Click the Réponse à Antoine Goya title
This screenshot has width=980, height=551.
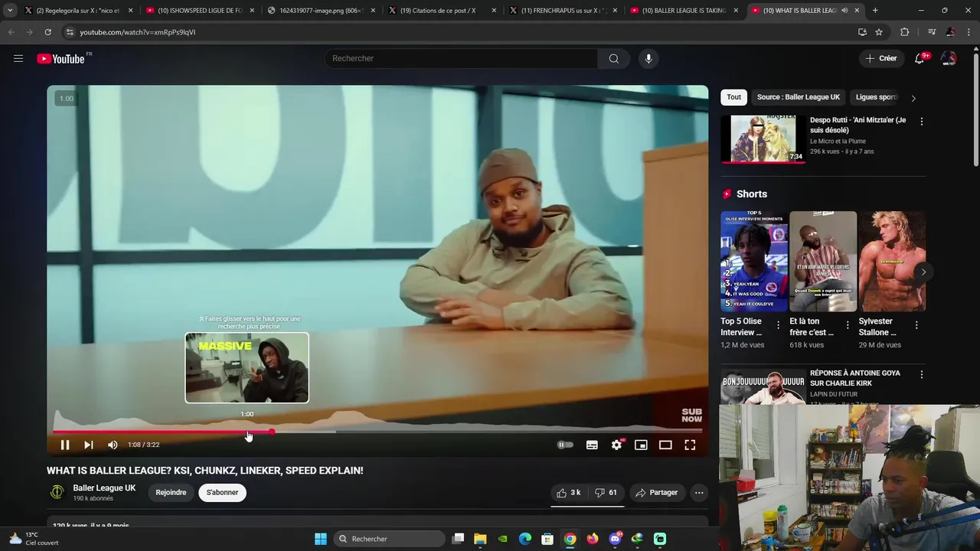855,378
